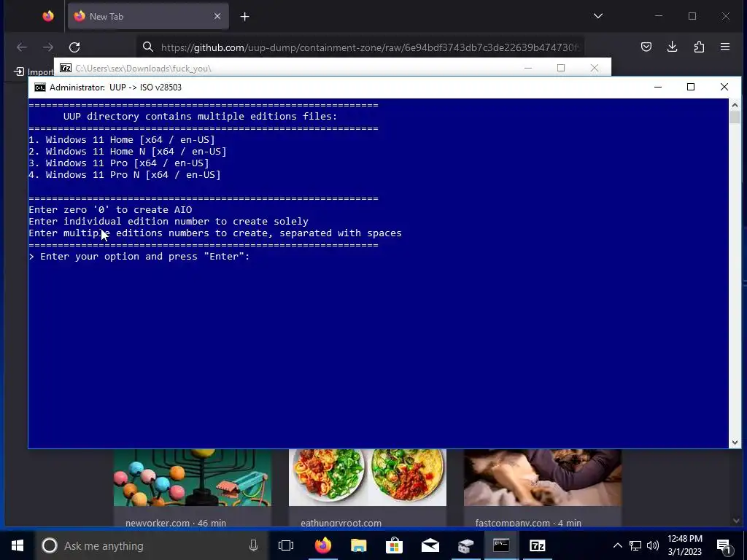The height and width of the screenshot is (560, 747).
Task: Click the eathungryroot.com link text
Action: pyautogui.click(x=341, y=523)
